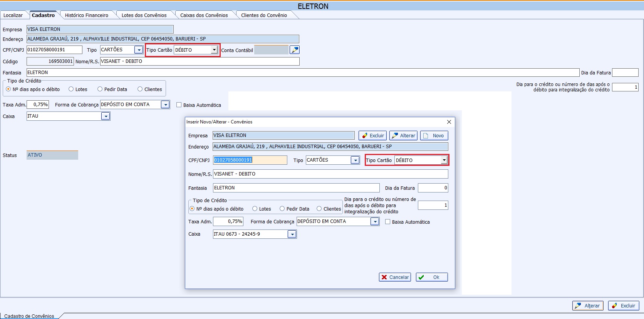Click Nome/R.S. field in dialog
Viewport: 644px width, 319px height.
point(330,174)
